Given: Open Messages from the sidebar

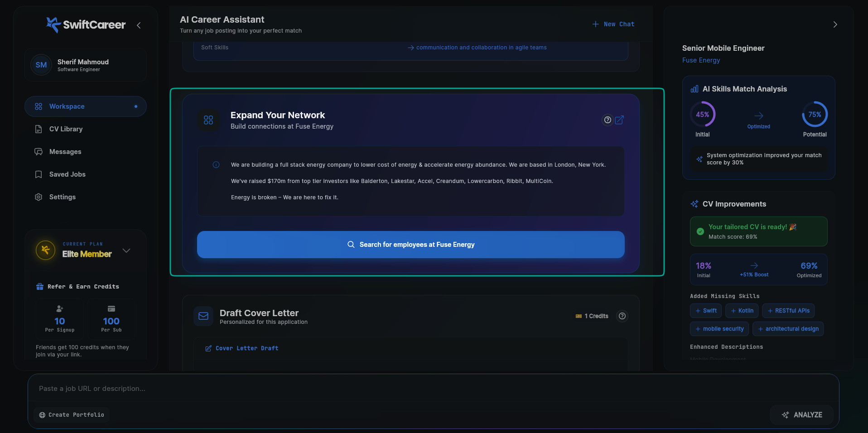Looking at the screenshot, I should click(65, 151).
